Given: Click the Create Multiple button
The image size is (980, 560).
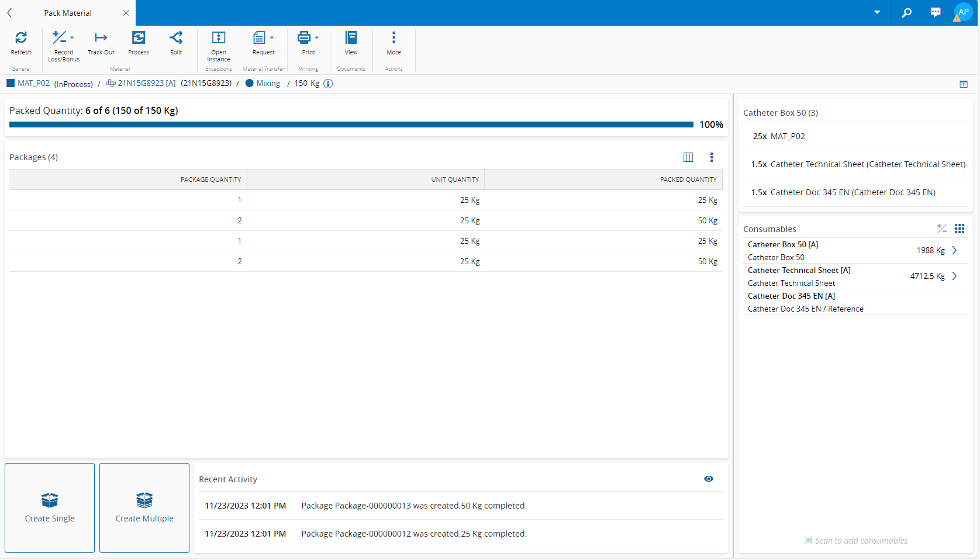Looking at the screenshot, I should tap(144, 508).
